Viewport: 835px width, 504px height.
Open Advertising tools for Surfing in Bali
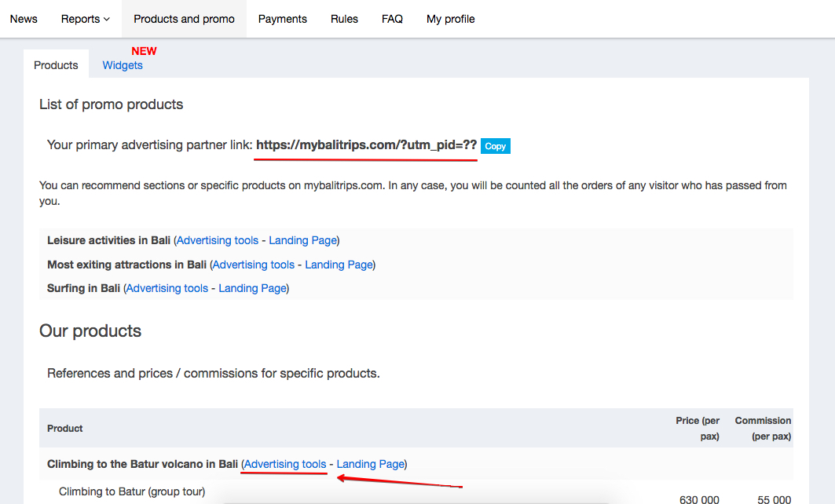pos(167,288)
